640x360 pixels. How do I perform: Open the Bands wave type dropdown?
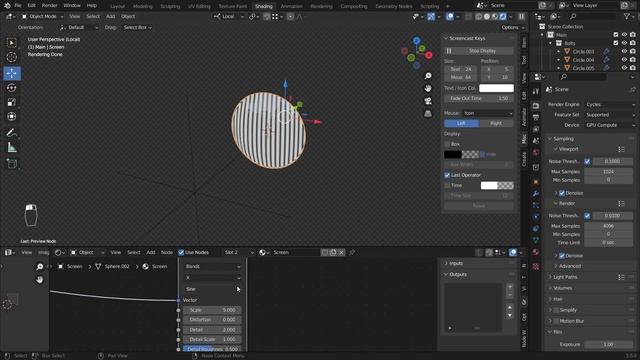pos(212,267)
